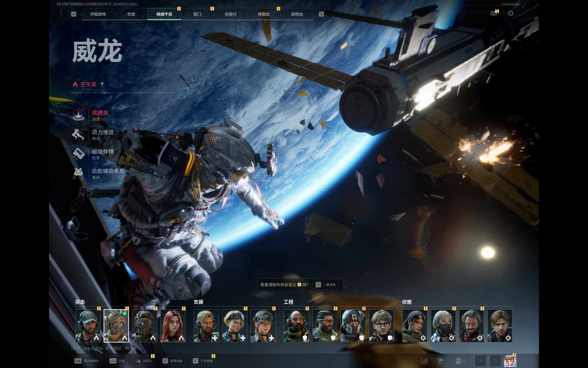The height and width of the screenshot is (368, 588).
Task: Select the glasses-wearing young engineer operator
Action: click(x=381, y=326)
